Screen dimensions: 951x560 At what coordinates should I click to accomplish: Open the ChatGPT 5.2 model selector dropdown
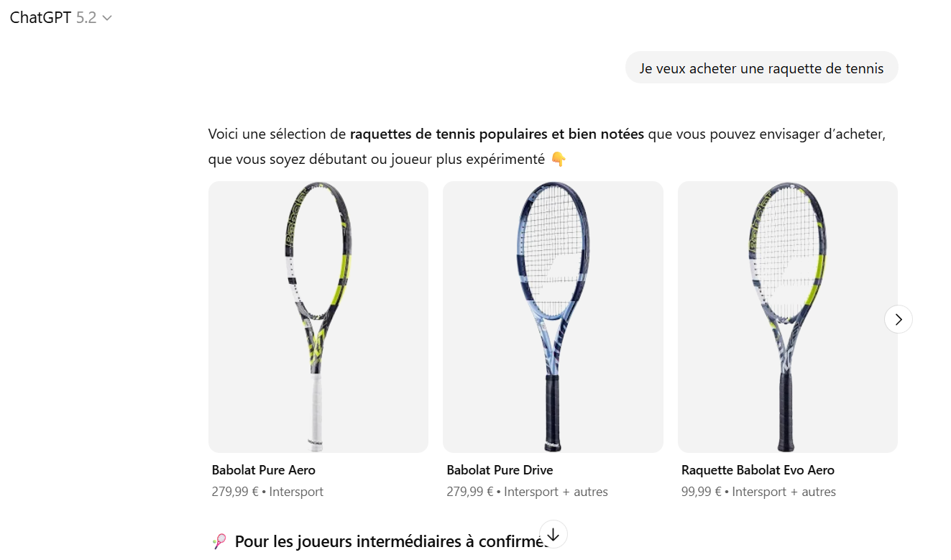(x=60, y=18)
